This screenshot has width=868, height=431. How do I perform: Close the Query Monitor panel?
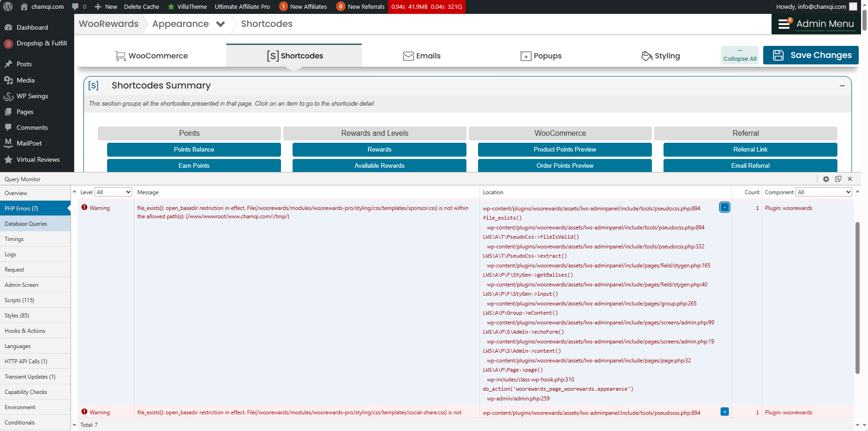click(850, 179)
